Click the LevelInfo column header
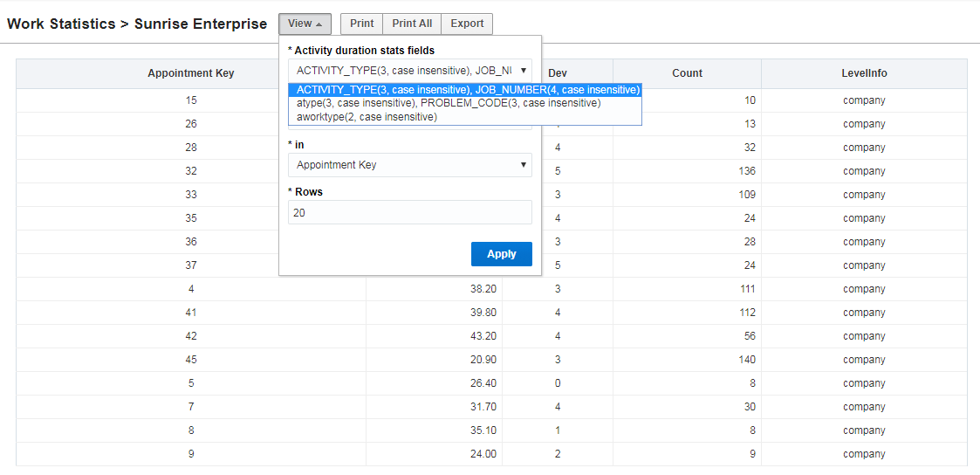This screenshot has width=980, height=475. (x=864, y=73)
